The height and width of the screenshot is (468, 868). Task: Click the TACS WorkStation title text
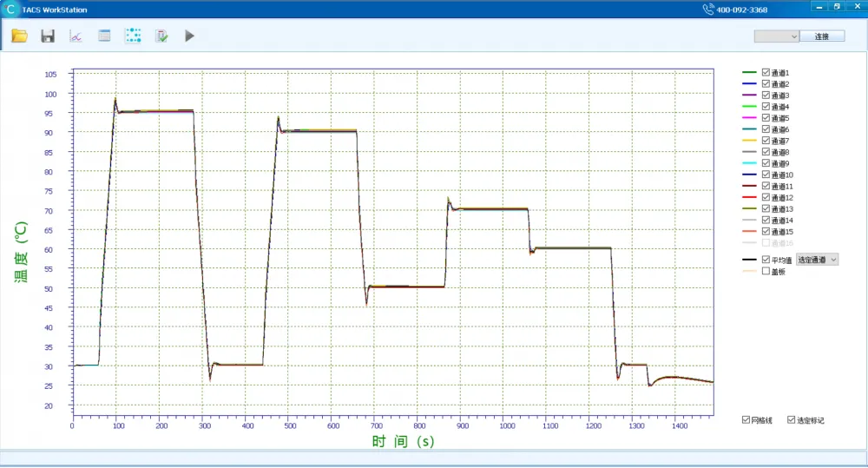(x=54, y=10)
